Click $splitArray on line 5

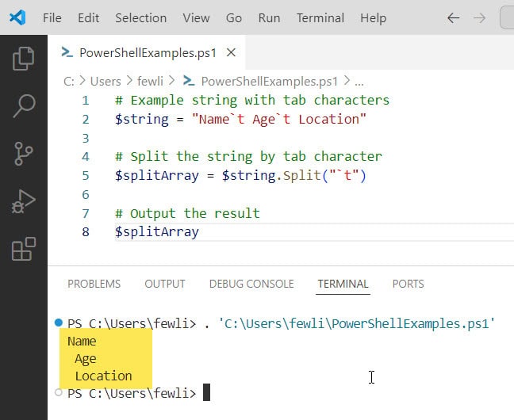157,176
